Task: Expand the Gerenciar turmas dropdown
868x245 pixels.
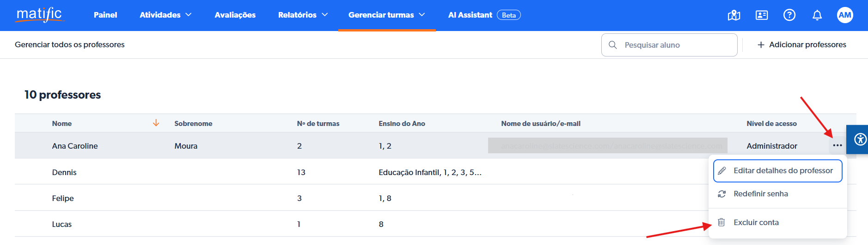Action: (x=386, y=15)
